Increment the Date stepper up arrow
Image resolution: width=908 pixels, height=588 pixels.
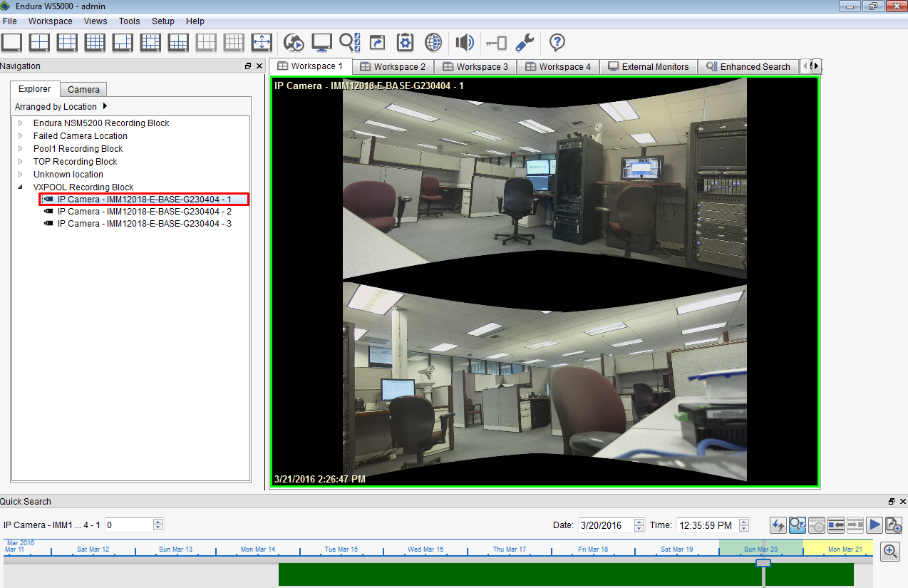coord(639,522)
